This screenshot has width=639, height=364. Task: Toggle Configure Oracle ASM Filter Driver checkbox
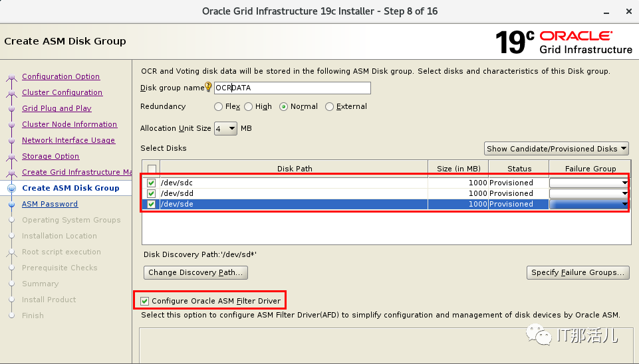pyautogui.click(x=144, y=302)
